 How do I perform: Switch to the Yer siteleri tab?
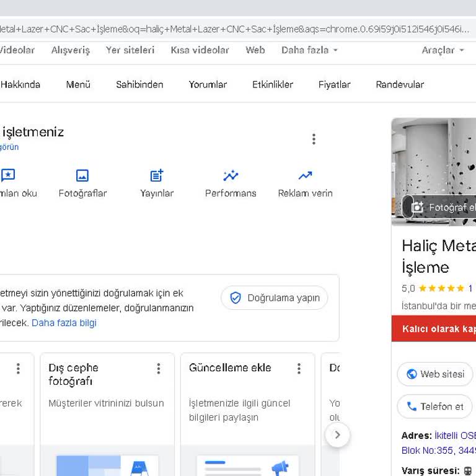(130, 50)
